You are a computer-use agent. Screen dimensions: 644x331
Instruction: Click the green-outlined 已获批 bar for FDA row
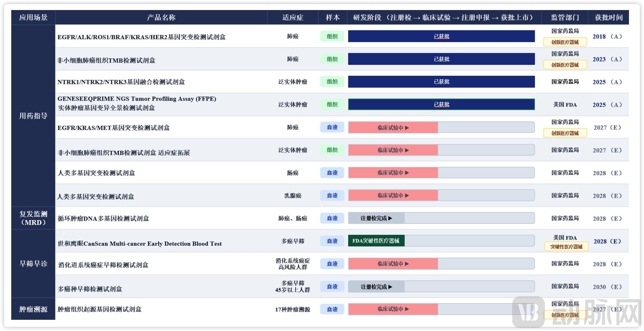point(441,104)
